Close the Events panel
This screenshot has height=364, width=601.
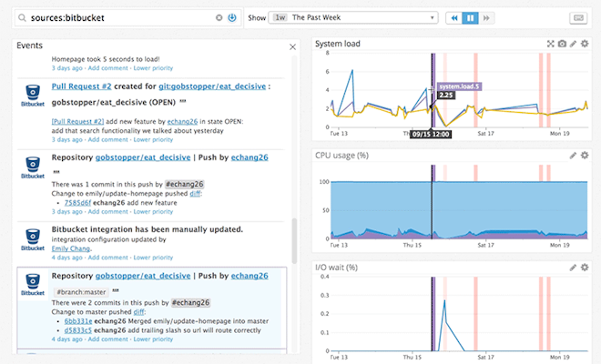coord(292,45)
